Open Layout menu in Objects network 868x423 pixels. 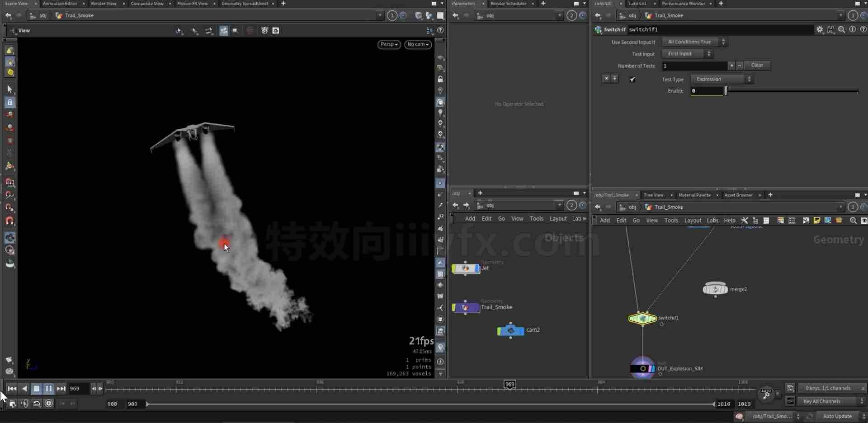pyautogui.click(x=558, y=219)
